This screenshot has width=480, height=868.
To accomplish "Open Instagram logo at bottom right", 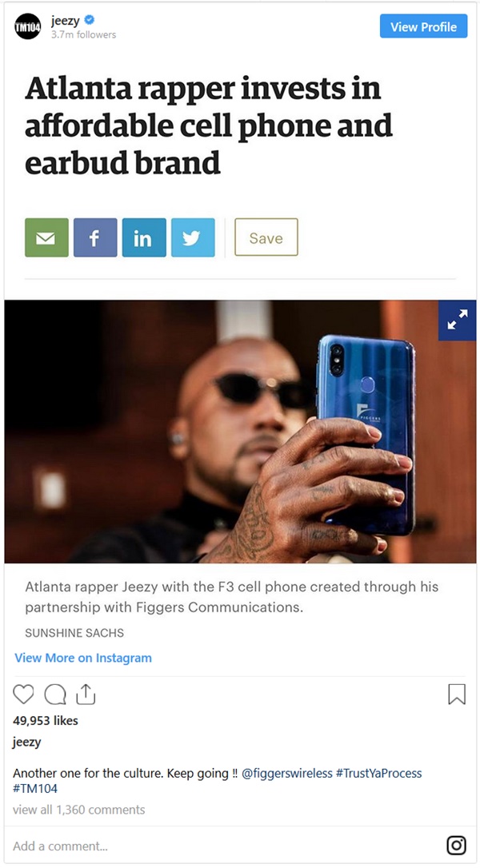I will tap(456, 846).
